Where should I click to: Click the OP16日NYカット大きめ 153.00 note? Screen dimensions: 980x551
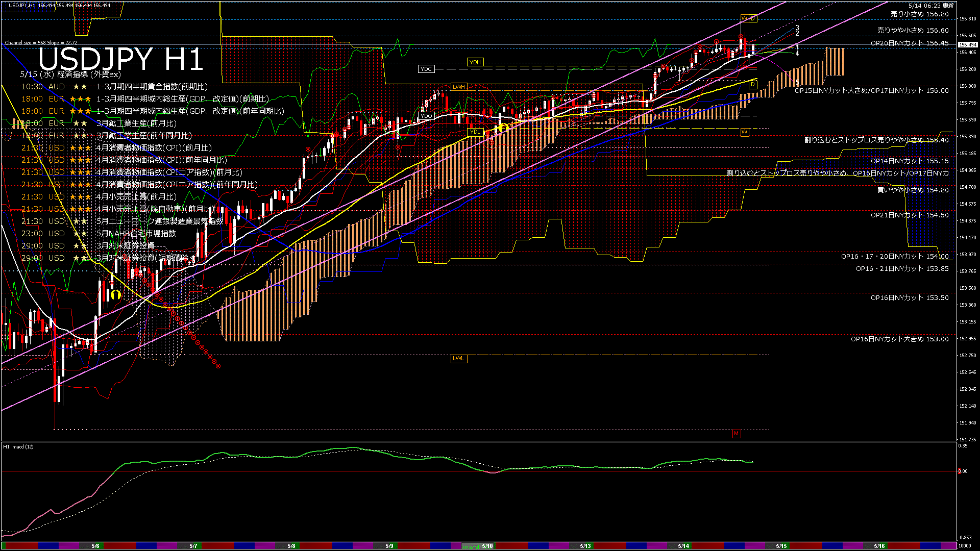click(900, 339)
